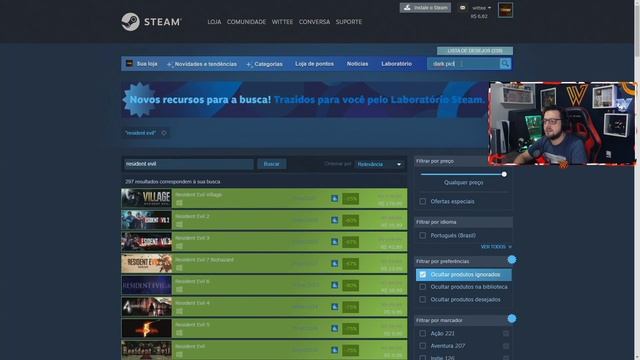Open the notifications icon beside the username
The image size is (640, 360).
point(462,8)
